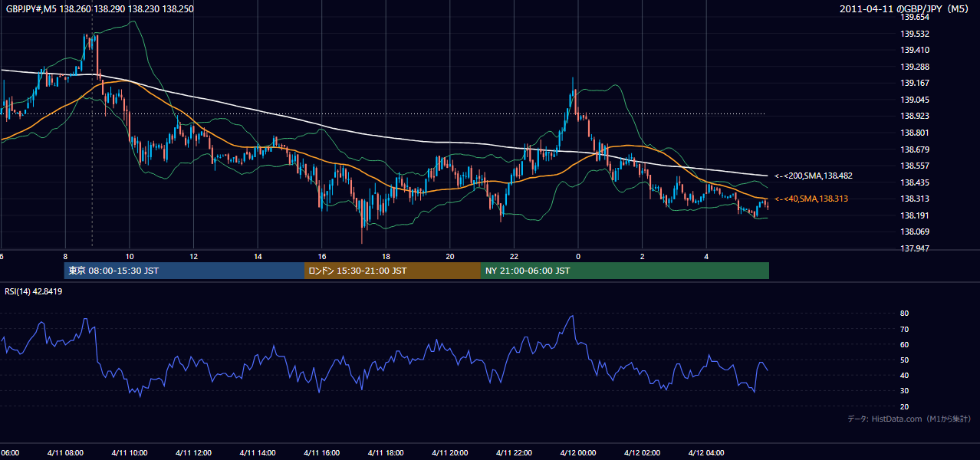Click price level 139.288 on the axis
This screenshot has width=980, height=460.
click(x=915, y=67)
